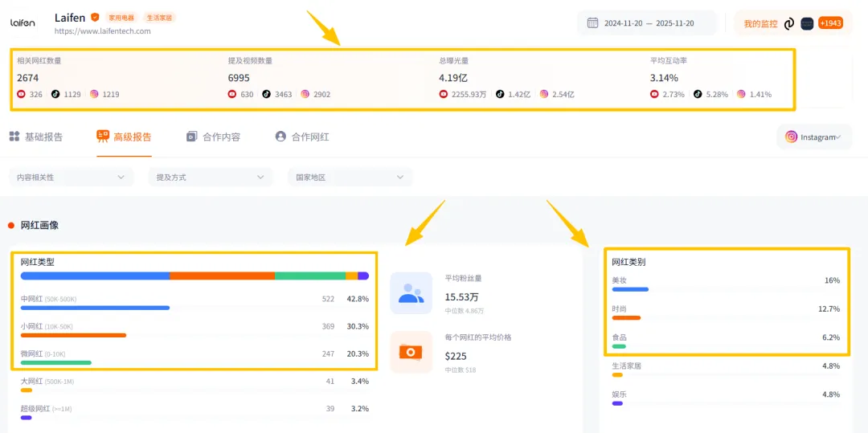Expand the 内容相关性 dropdown filter

[71, 177]
